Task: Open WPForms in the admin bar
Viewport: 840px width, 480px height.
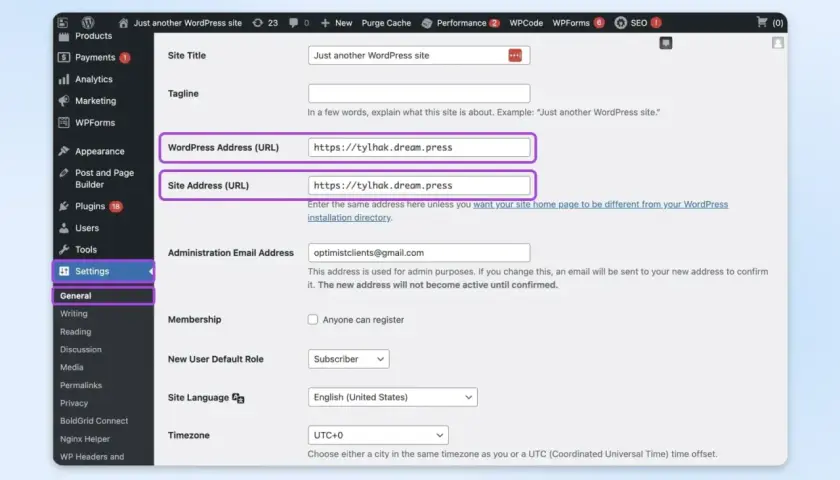Action: click(x=571, y=23)
